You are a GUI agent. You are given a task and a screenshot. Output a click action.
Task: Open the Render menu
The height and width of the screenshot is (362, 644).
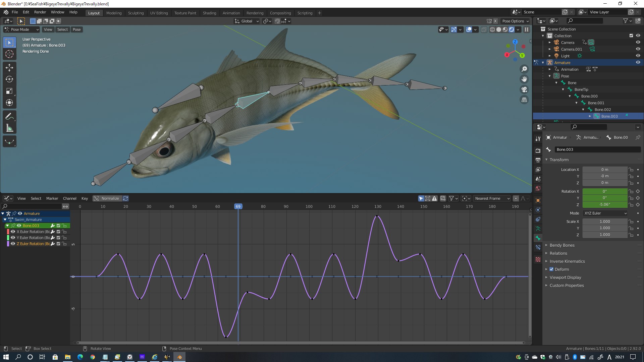[40, 12]
